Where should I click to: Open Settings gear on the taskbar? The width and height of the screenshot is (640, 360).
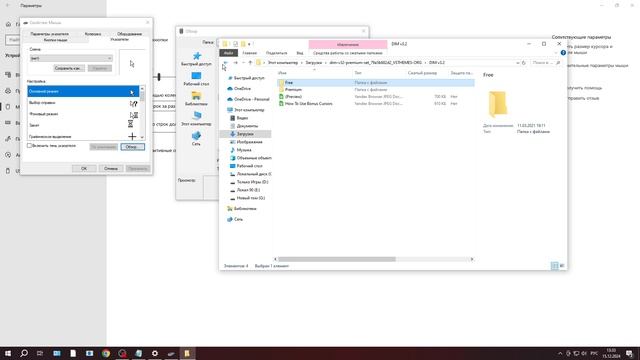coord(155,353)
